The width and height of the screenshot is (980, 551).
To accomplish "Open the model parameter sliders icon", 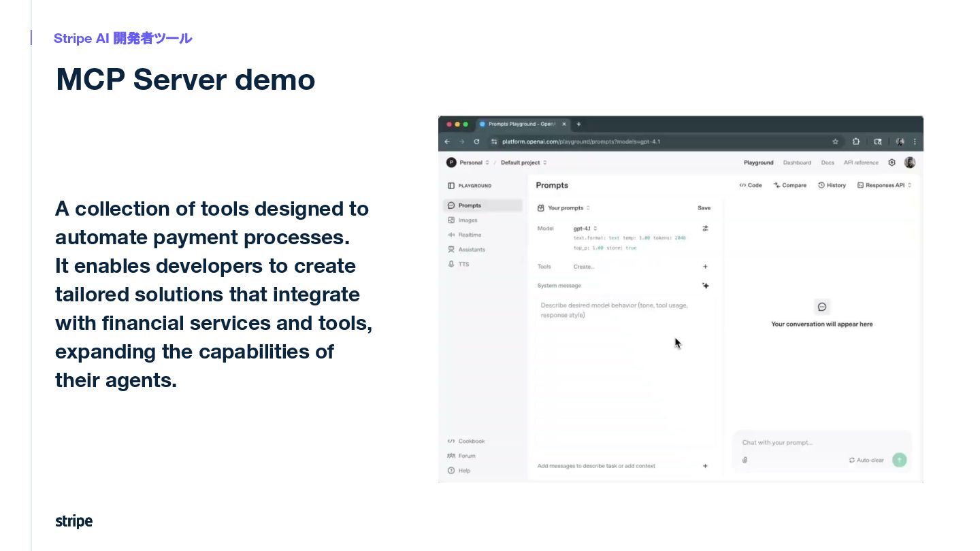I will pyautogui.click(x=706, y=229).
